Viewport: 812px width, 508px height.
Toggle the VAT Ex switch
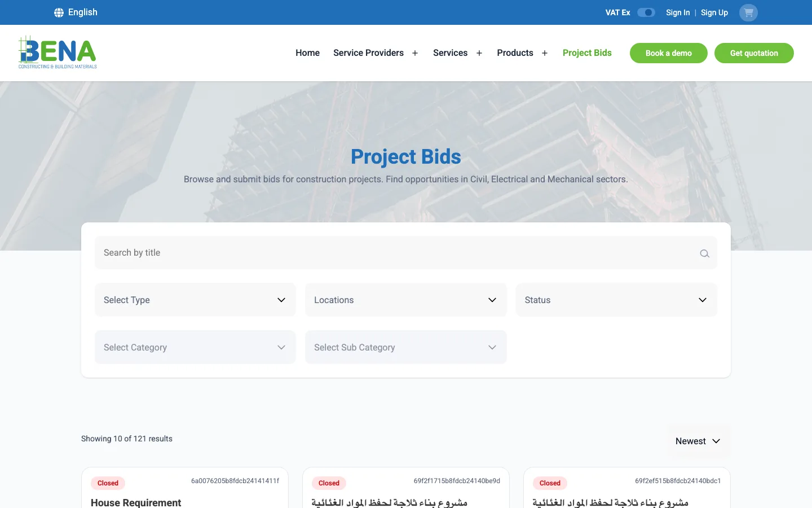point(646,12)
